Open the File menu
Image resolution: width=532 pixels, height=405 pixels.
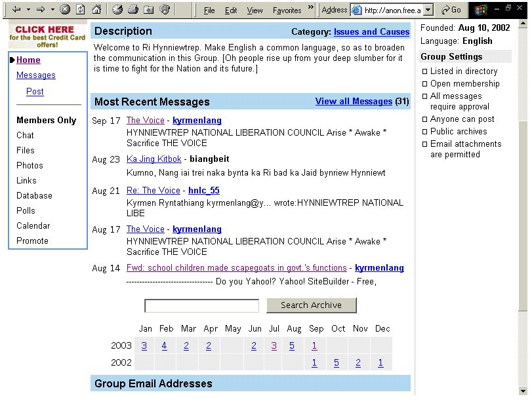click(209, 10)
